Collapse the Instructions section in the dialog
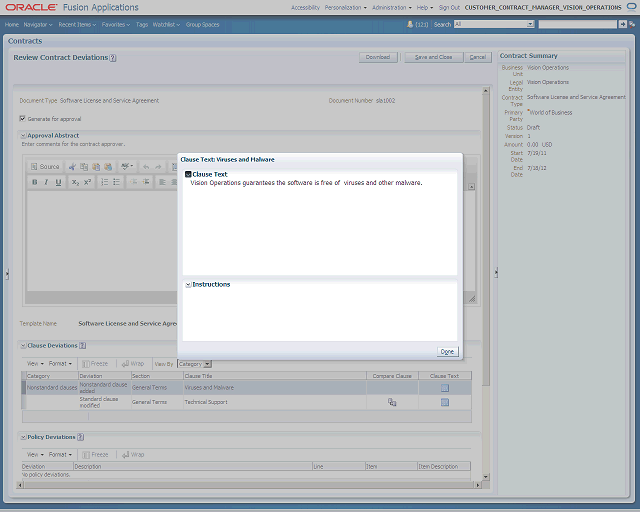Image resolution: width=640 pixels, height=512 pixels. coord(188,285)
